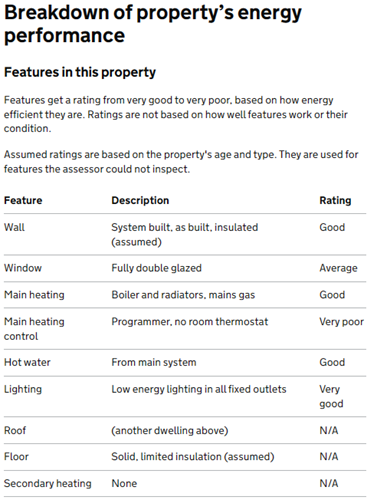Screen dimensions: 377x500
Task: Click the 'Feature' column header
Action: 23,200
